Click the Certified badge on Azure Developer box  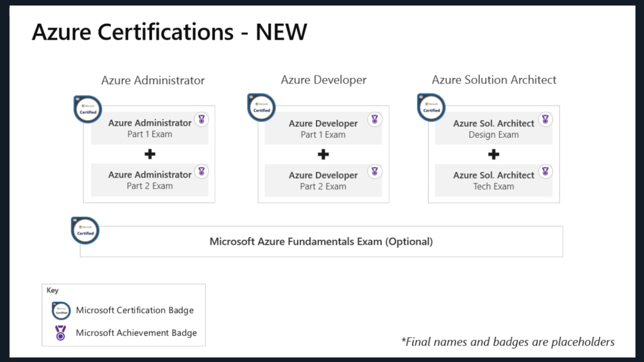[261, 107]
